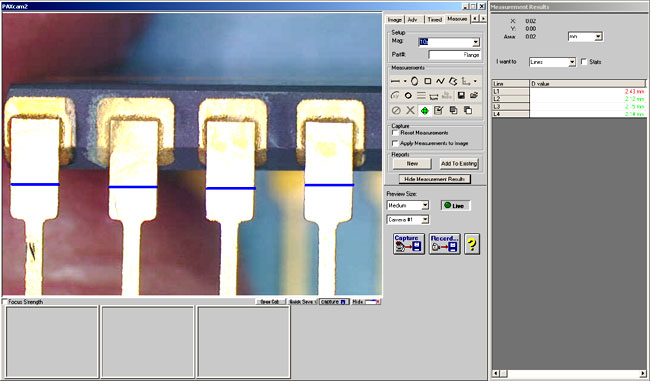Select row L4 in results table
This screenshot has width=650, height=381.
(569, 114)
